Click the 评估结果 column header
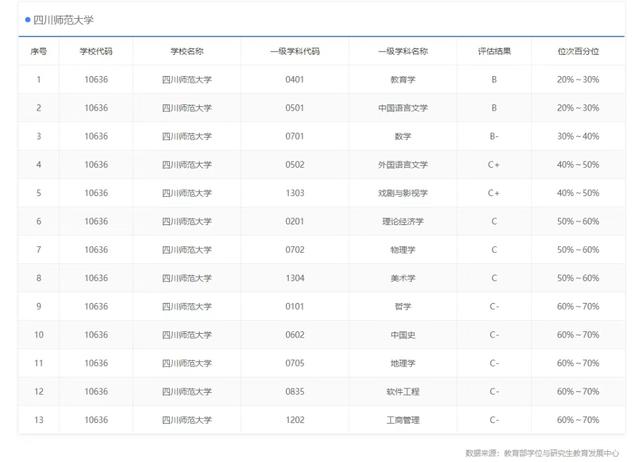640x462 pixels. tap(494, 51)
